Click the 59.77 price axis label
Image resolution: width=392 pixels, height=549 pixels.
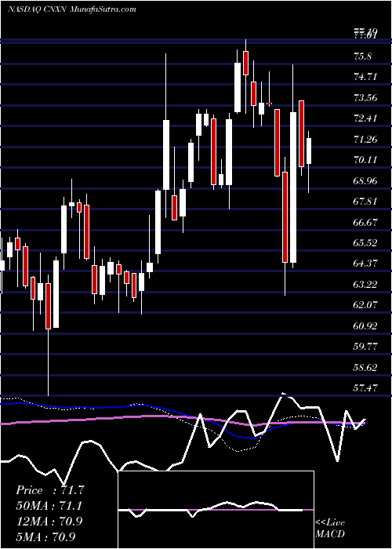point(365,347)
